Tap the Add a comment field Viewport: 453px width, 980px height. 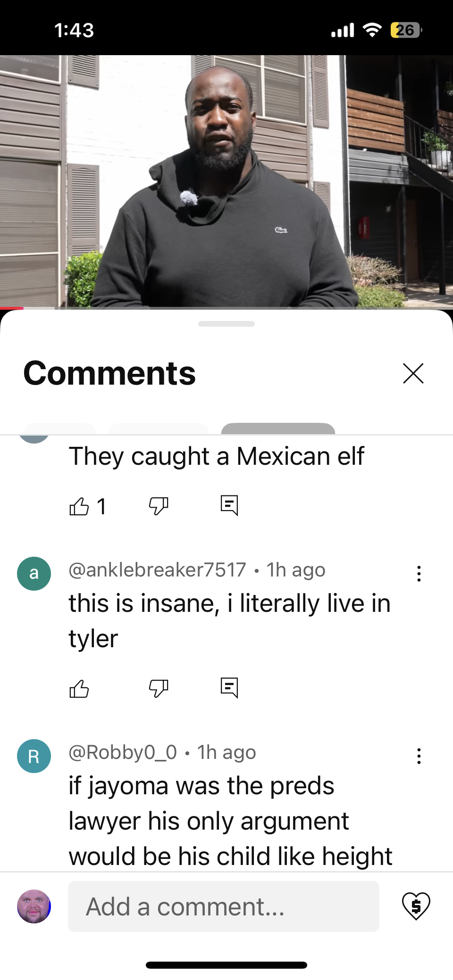224,906
